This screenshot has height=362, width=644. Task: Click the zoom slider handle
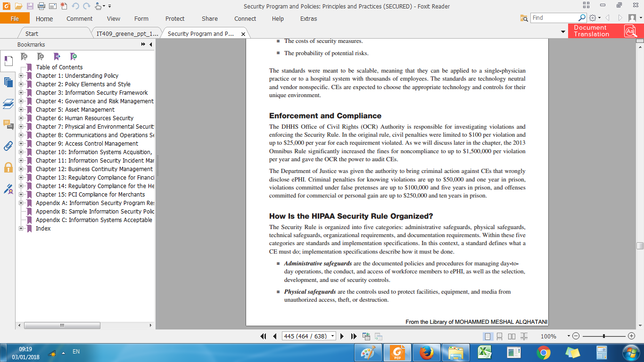[604, 336]
